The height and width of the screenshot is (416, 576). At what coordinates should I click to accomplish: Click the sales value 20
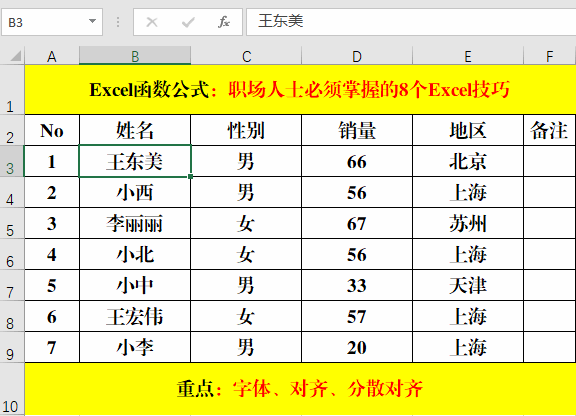point(357,347)
